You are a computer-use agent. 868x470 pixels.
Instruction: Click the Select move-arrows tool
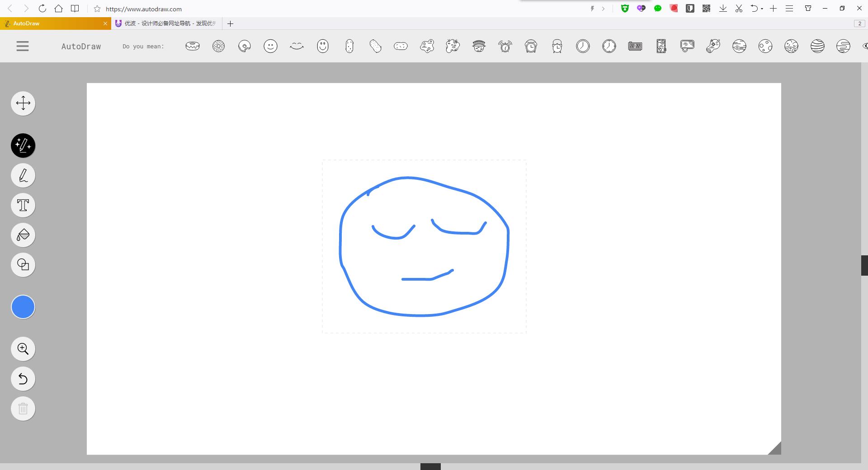(x=23, y=103)
